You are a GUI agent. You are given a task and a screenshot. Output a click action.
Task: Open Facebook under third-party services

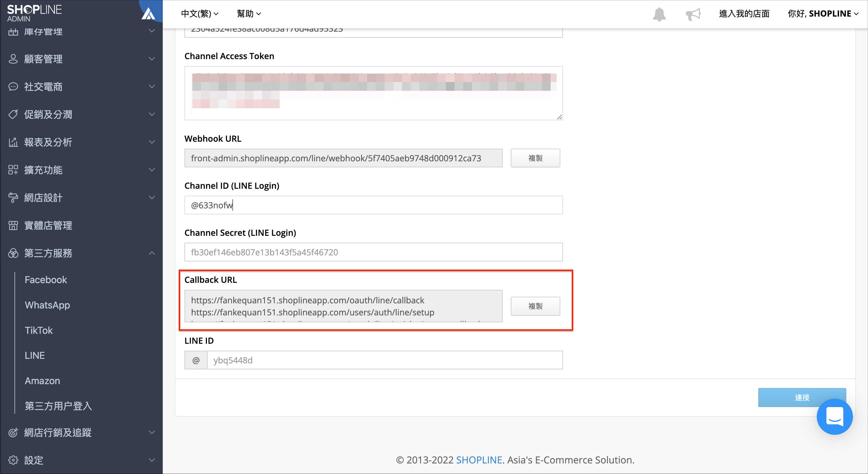[46, 280]
